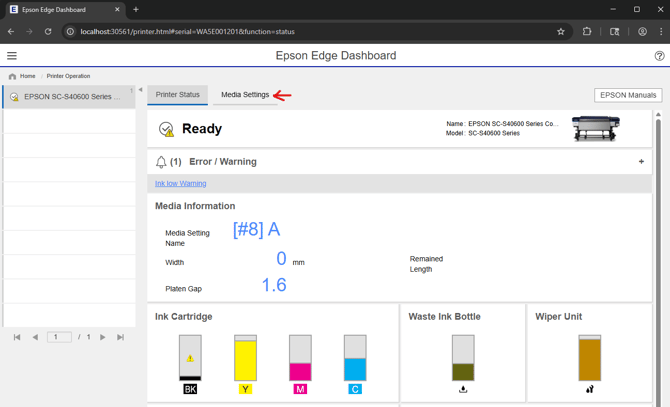Click the yellow ink cartridge level
Viewport: 670px width, 407px height.
click(245, 358)
